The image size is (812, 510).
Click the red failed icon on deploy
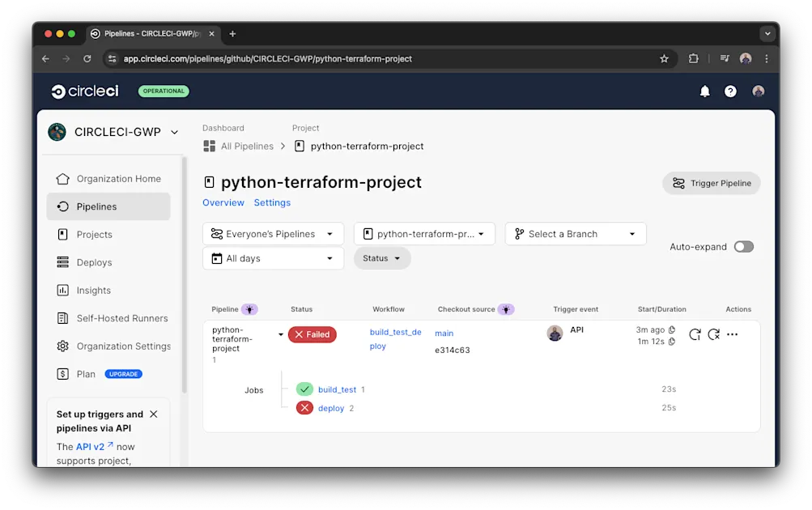pyautogui.click(x=304, y=407)
